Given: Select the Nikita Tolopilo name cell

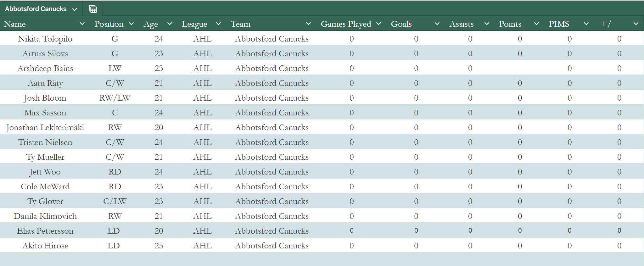Looking at the screenshot, I should (x=45, y=39).
